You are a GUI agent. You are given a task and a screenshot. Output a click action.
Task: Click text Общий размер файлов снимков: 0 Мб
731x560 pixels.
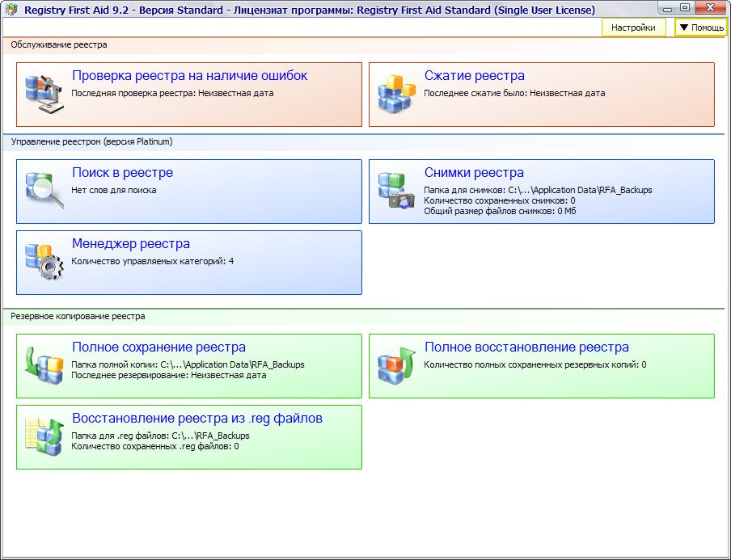[500, 212]
